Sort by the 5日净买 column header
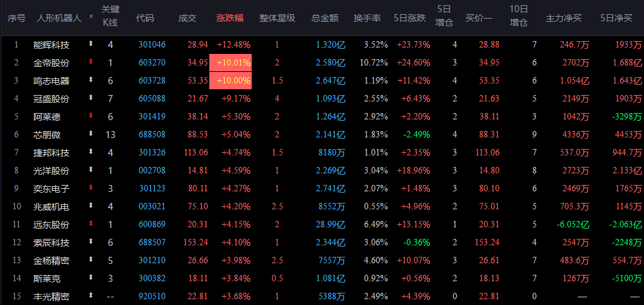 coord(616,18)
